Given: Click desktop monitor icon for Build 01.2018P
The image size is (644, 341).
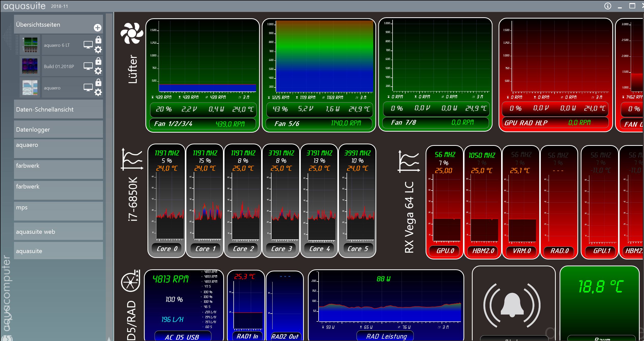Looking at the screenshot, I should point(88,66).
